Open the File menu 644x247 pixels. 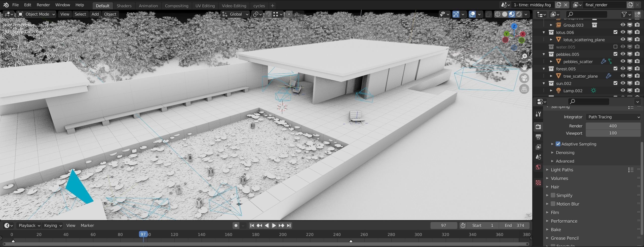(x=15, y=5)
